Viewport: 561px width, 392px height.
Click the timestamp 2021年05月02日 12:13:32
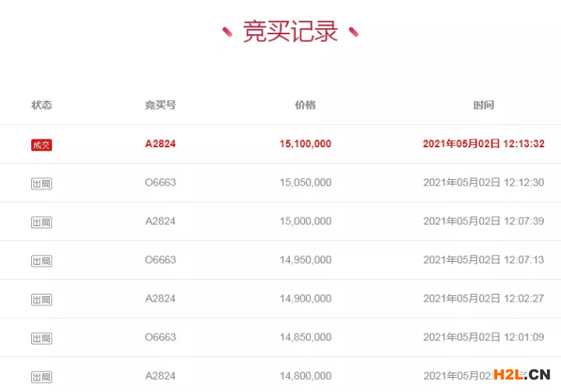pyautogui.click(x=483, y=143)
